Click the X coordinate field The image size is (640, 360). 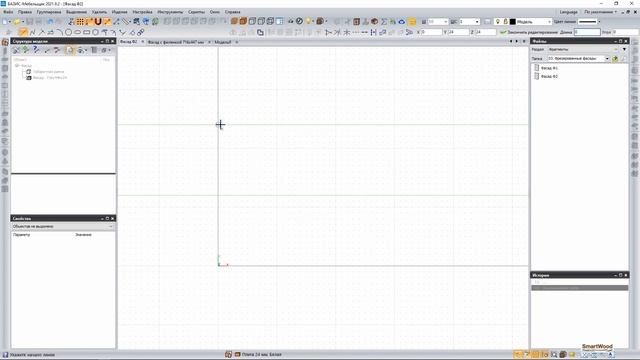click(x=431, y=32)
